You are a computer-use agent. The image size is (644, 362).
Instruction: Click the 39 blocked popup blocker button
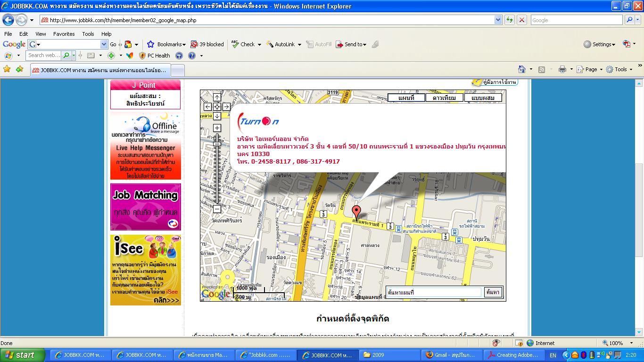click(207, 44)
